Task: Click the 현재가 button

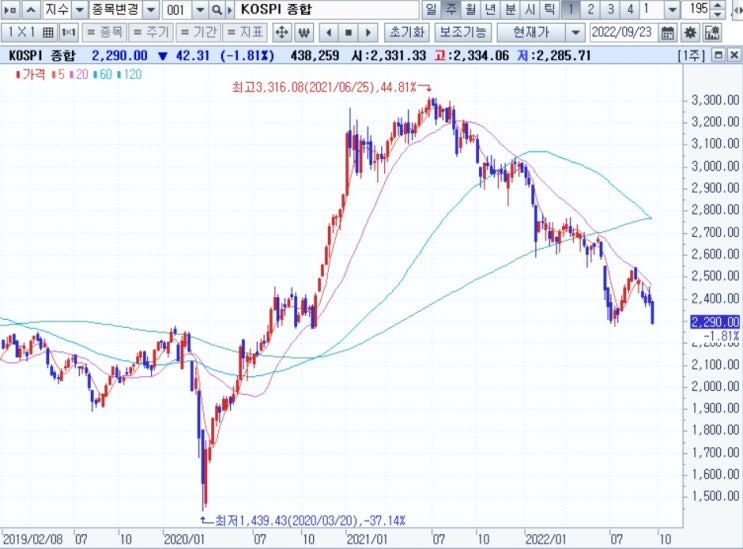Action: [x=531, y=32]
